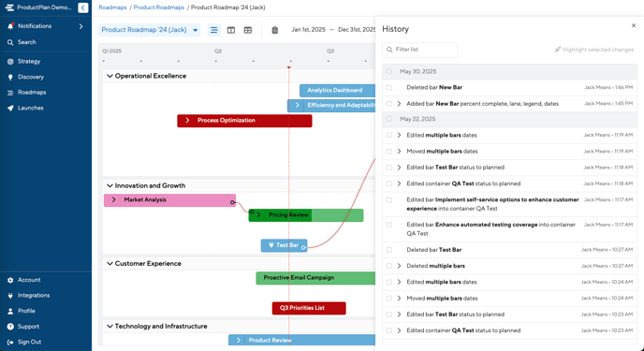The width and height of the screenshot is (644, 351).
Task: Open Discovery in the sidebar
Action: [x=31, y=77]
